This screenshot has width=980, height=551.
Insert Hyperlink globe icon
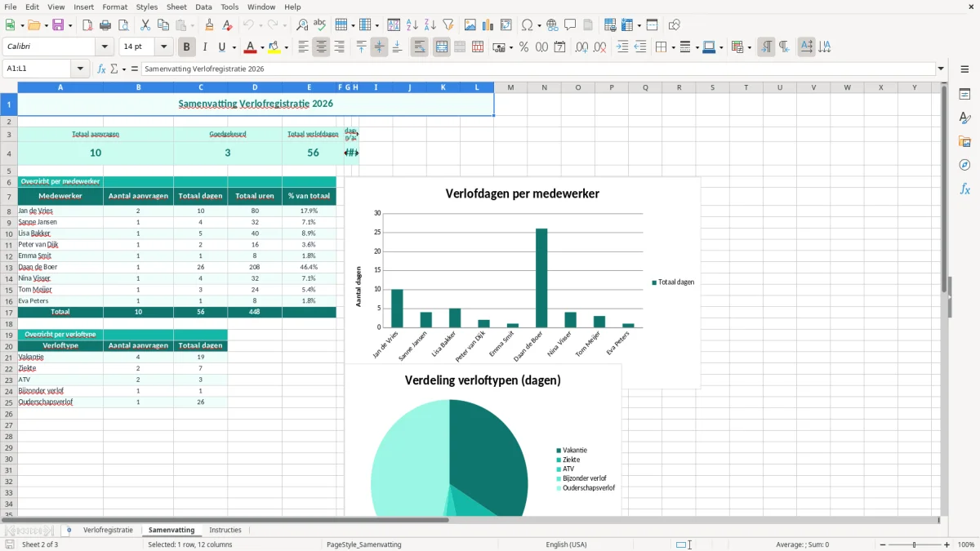(x=552, y=25)
